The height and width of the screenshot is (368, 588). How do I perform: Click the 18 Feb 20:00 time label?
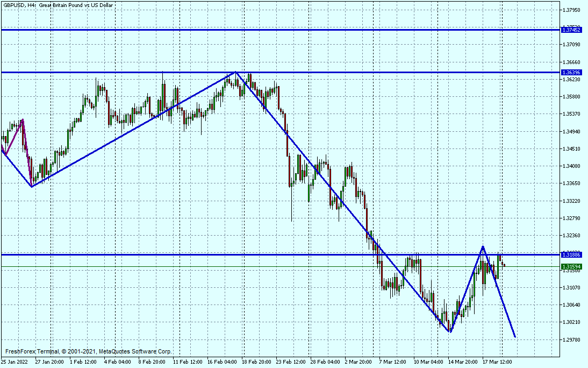tap(256, 362)
